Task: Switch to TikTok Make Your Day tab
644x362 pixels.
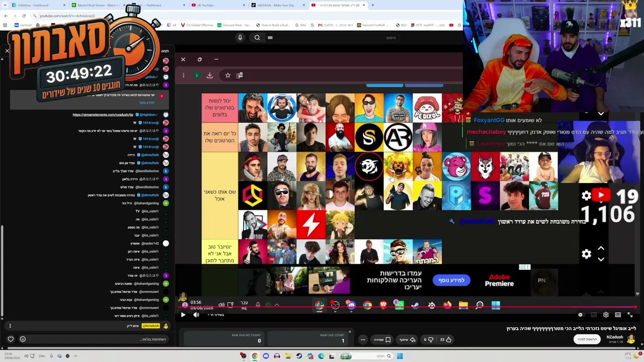Action: coord(277,5)
